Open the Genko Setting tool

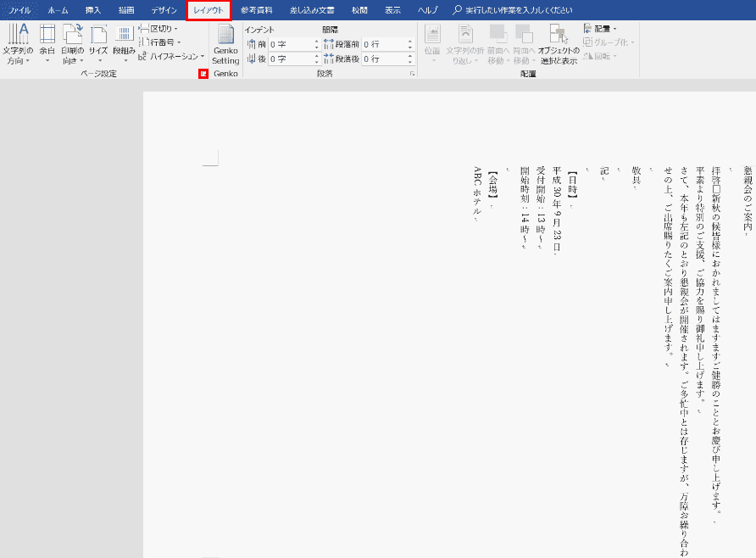pyautogui.click(x=225, y=44)
